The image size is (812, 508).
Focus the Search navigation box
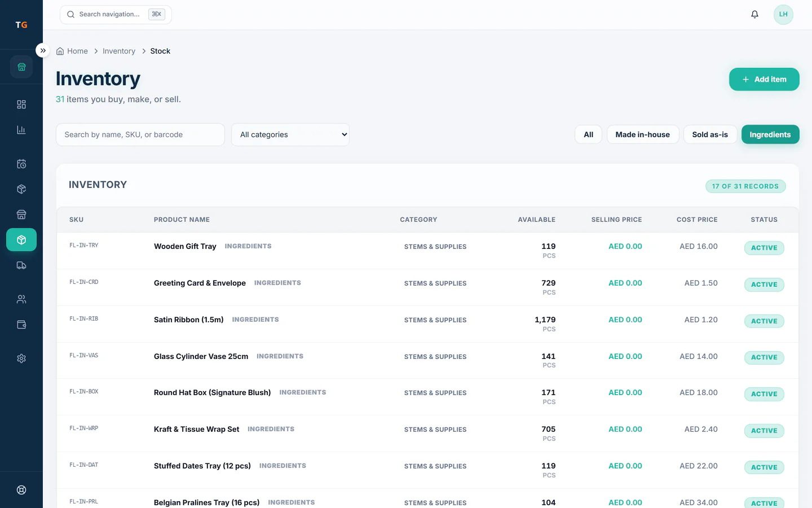[x=116, y=15]
